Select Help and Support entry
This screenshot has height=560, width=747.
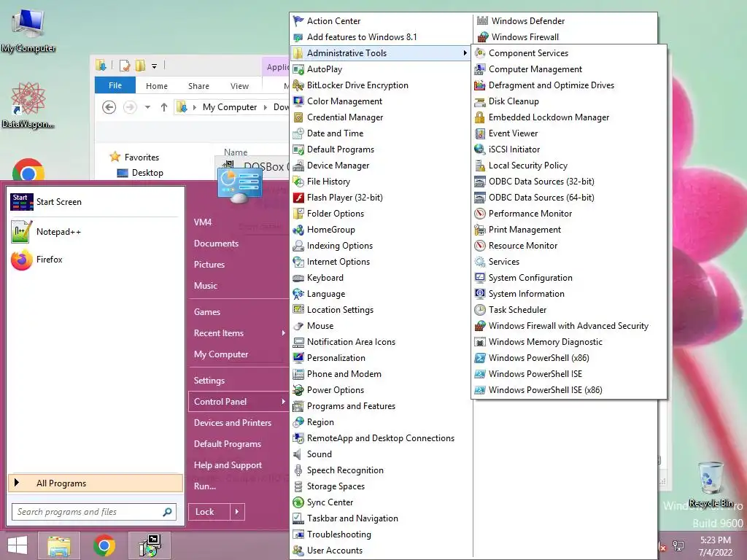click(x=228, y=465)
